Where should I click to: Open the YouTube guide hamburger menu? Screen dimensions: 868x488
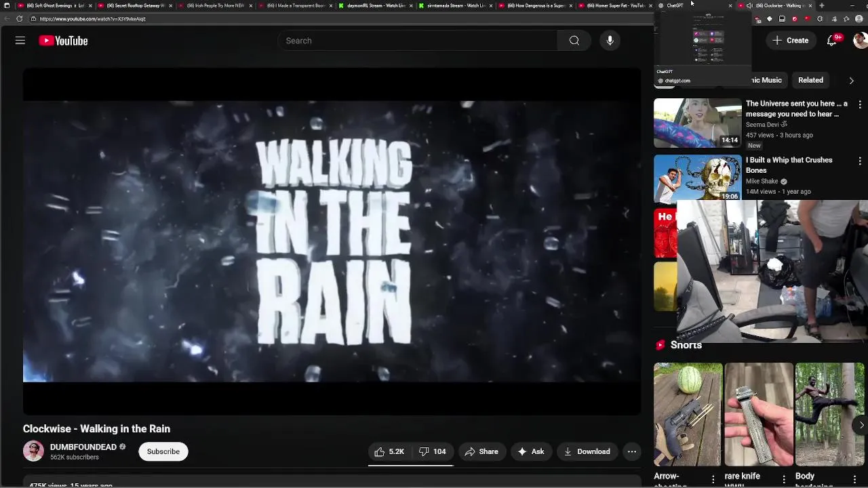pyautogui.click(x=20, y=41)
